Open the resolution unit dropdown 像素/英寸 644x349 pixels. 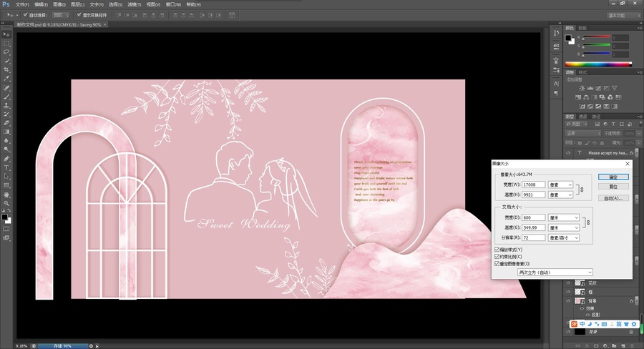pyautogui.click(x=564, y=237)
